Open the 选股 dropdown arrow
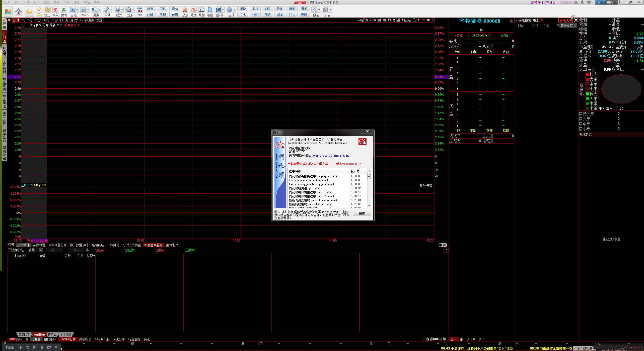 point(133,10)
